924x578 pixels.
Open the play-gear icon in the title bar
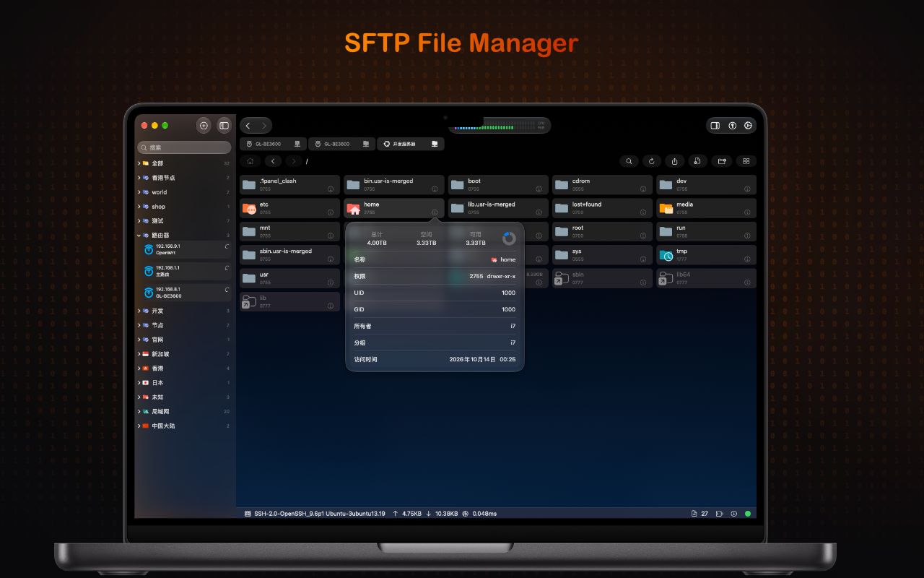point(748,125)
